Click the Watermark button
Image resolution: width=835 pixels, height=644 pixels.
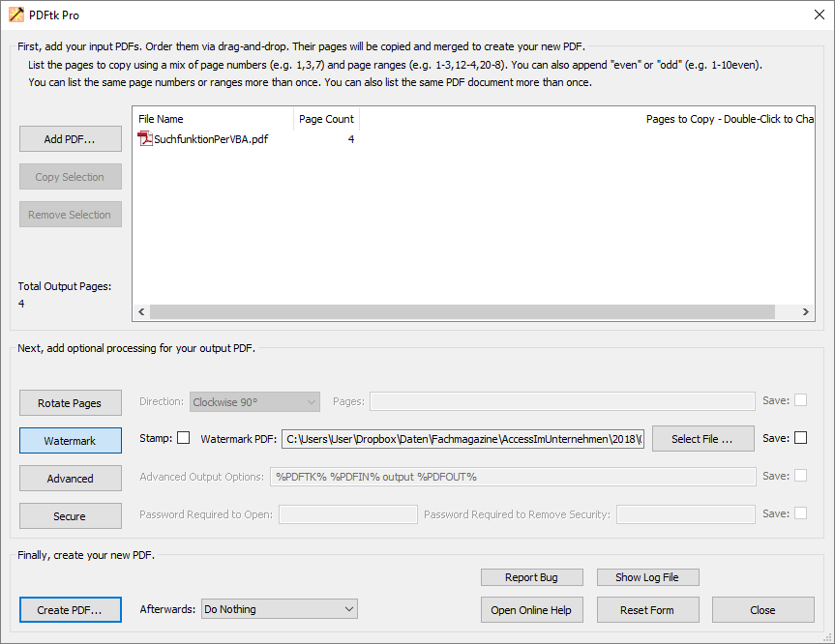tap(71, 441)
